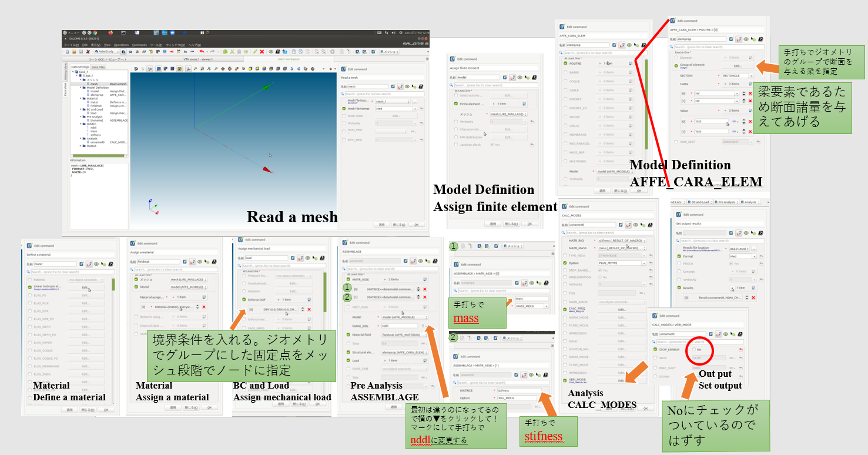868x455 pixels.
Task: Toggle Linear isotropic elasticity checkbox in Define a material
Action: tap(30, 287)
